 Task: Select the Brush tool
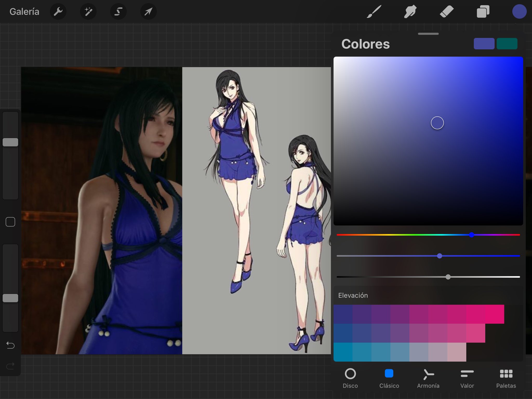(x=374, y=11)
